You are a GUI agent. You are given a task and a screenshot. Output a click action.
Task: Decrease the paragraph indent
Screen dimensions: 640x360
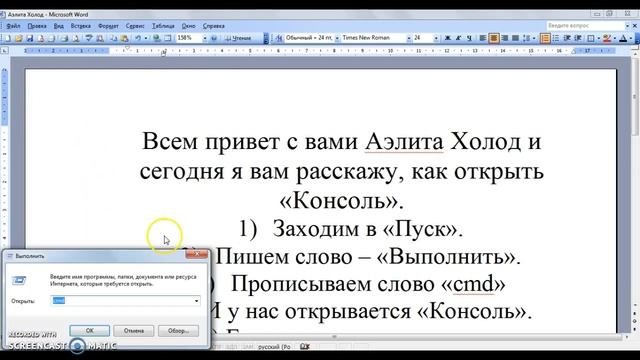(x=567, y=38)
